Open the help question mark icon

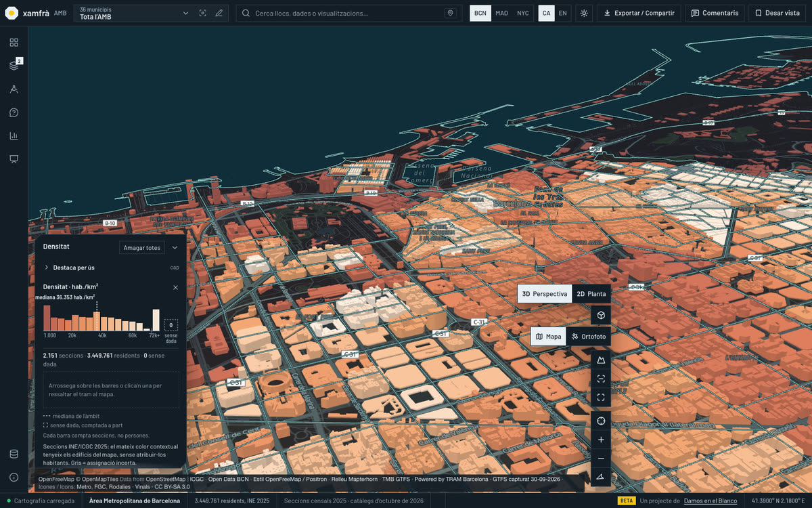click(14, 112)
